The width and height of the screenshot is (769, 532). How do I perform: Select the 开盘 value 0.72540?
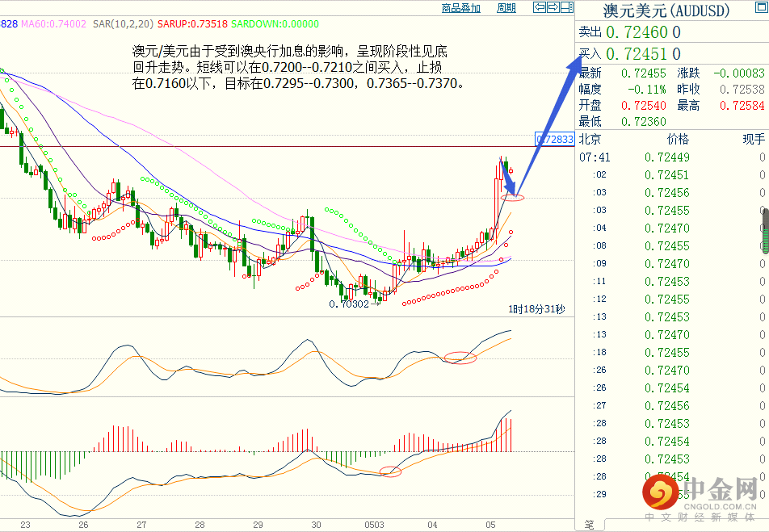[x=644, y=106]
